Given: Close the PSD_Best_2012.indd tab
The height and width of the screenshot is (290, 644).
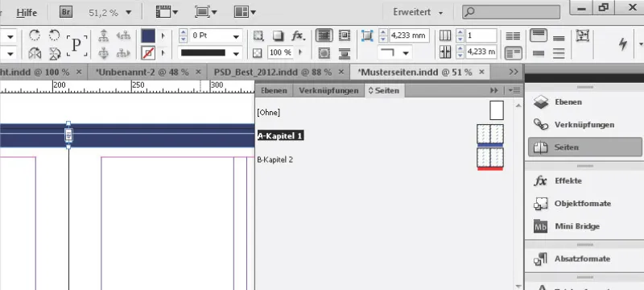Looking at the screenshot, I should click(340, 72).
